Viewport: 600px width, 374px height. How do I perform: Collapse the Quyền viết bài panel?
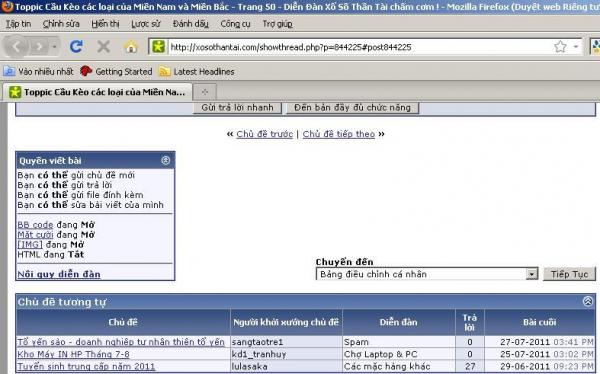click(x=166, y=160)
